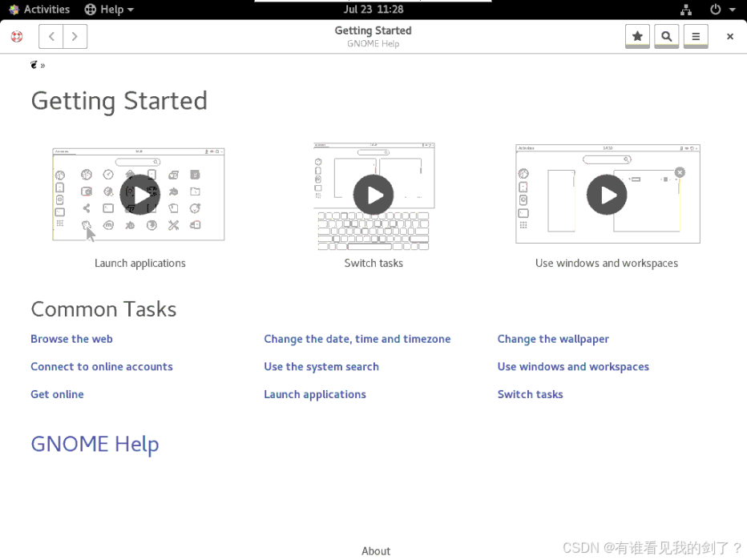Screen dimensions: 747x560
Task: Play the Switch tasks video
Action: point(373,195)
